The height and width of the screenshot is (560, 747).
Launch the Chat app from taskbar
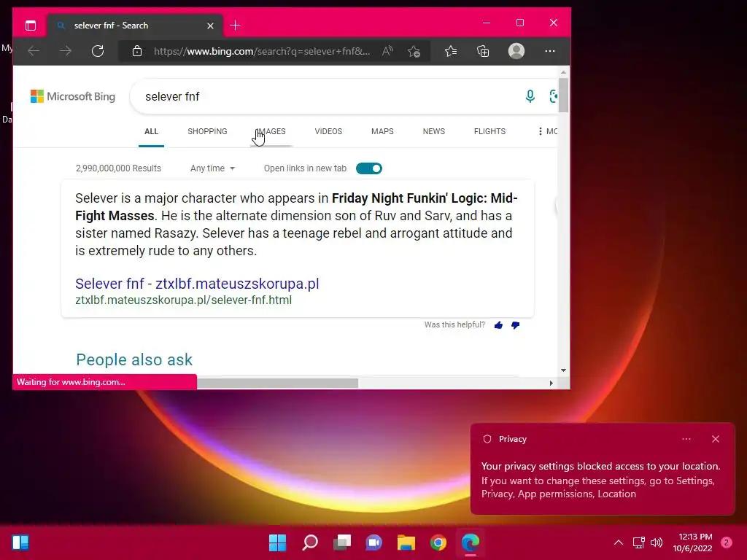click(x=374, y=542)
